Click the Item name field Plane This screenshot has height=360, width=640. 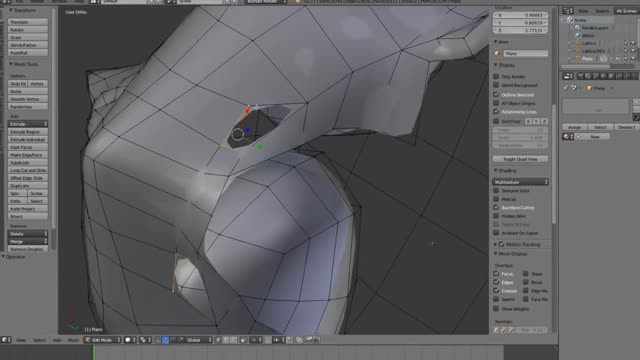pyautogui.click(x=525, y=53)
